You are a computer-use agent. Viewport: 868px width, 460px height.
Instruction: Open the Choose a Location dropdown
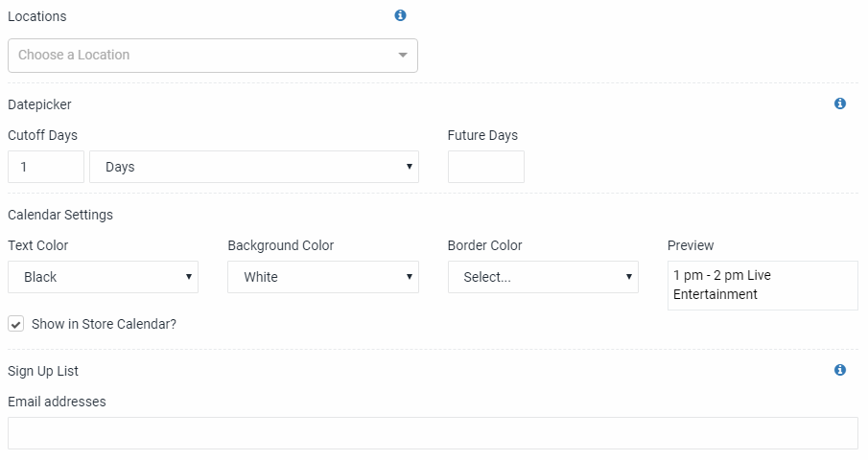coord(213,56)
